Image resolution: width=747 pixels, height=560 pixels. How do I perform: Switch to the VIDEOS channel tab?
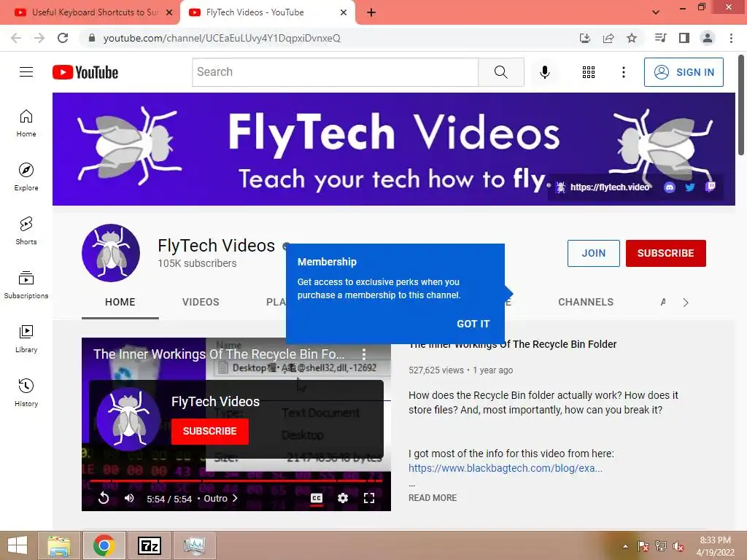point(201,302)
